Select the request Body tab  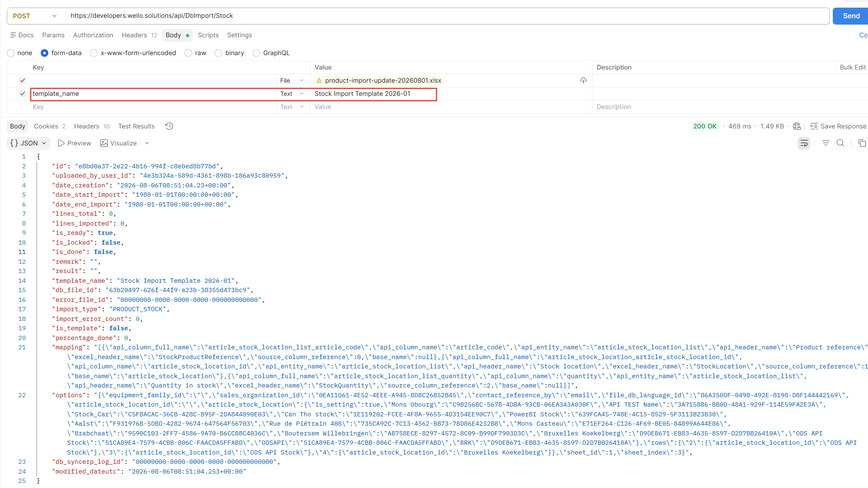click(177, 35)
